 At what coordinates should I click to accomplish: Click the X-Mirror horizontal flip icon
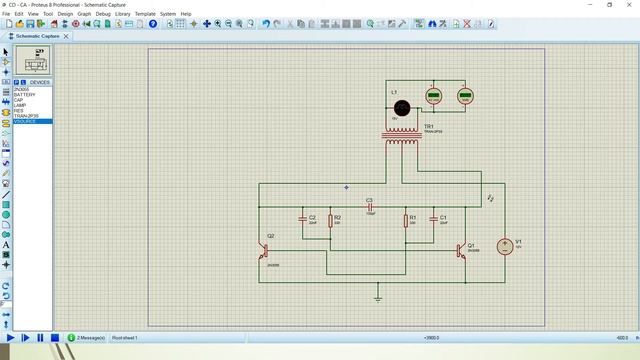pyautogui.click(x=6, y=315)
